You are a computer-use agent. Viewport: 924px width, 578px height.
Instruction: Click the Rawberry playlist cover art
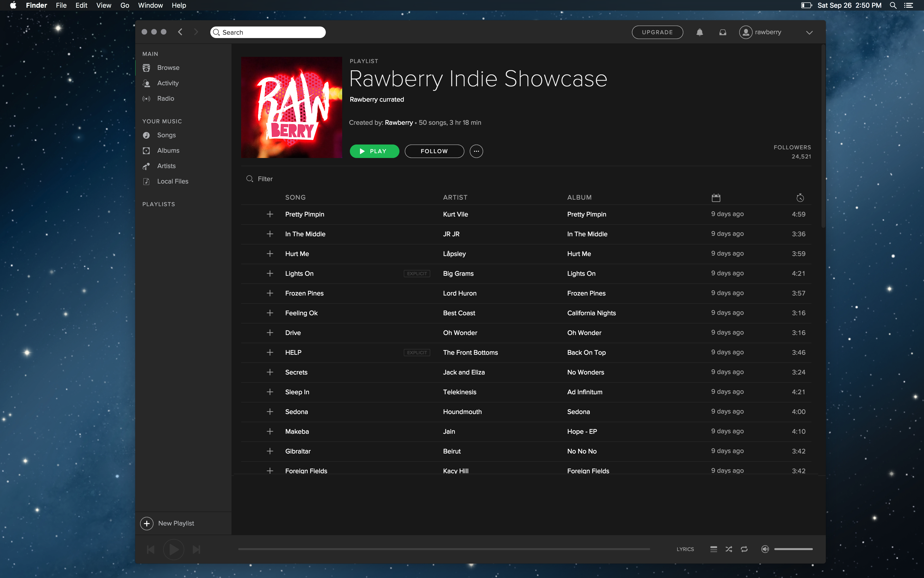tap(291, 107)
